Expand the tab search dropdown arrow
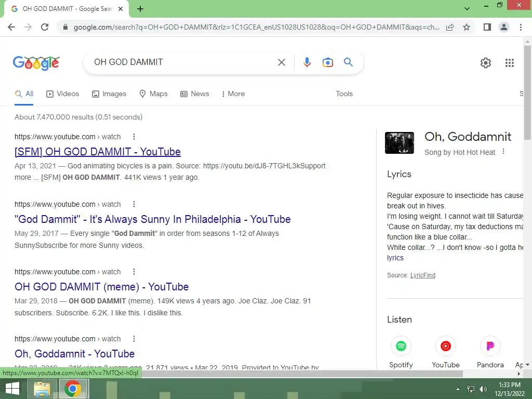532x399 pixels. [x=467, y=9]
